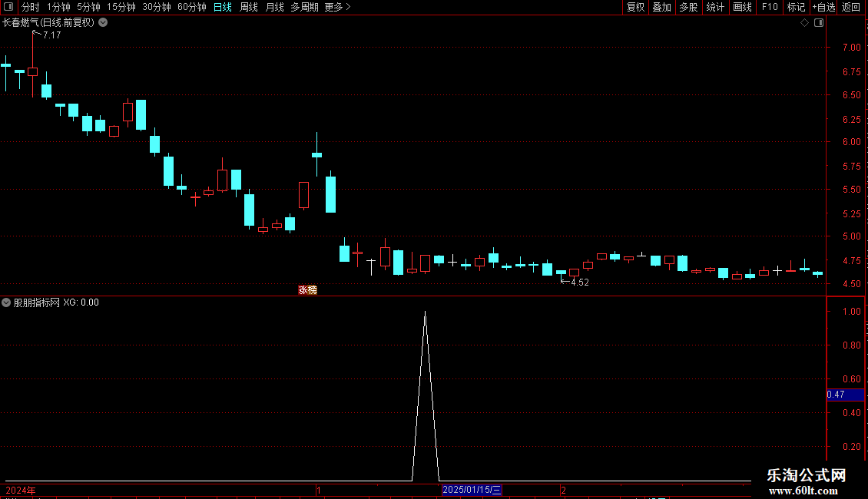Click the 4.52 low price label
Viewport: 868px width, 499px height.
click(580, 283)
